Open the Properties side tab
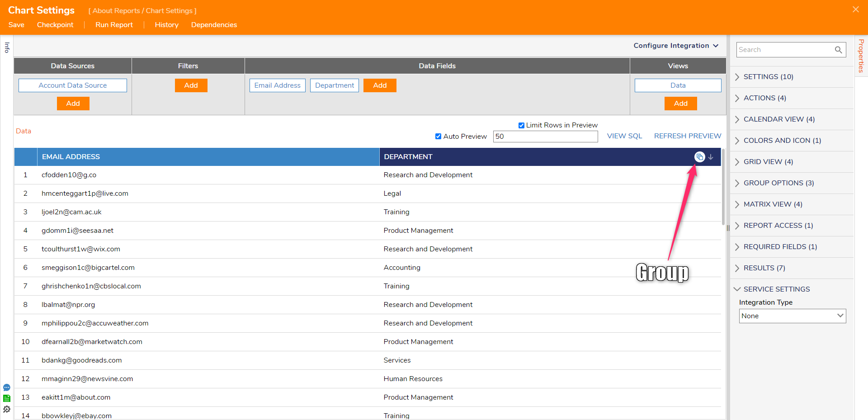Screen dimensions: 868x420 (861, 56)
